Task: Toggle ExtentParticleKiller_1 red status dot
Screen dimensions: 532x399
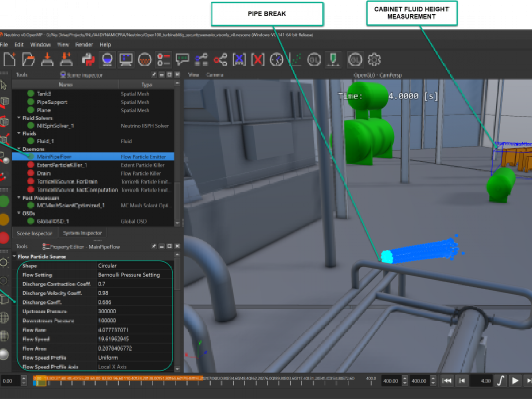Action: pyautogui.click(x=31, y=165)
